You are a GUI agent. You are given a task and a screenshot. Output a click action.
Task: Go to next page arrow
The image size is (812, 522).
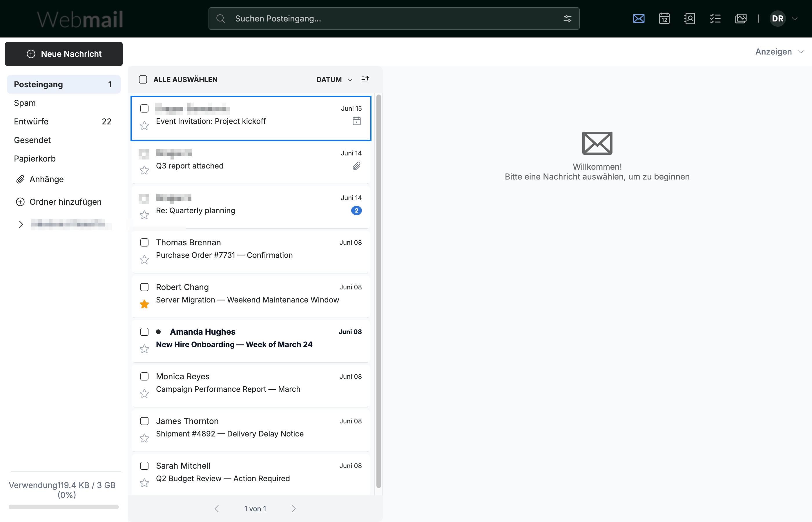tap(293, 509)
